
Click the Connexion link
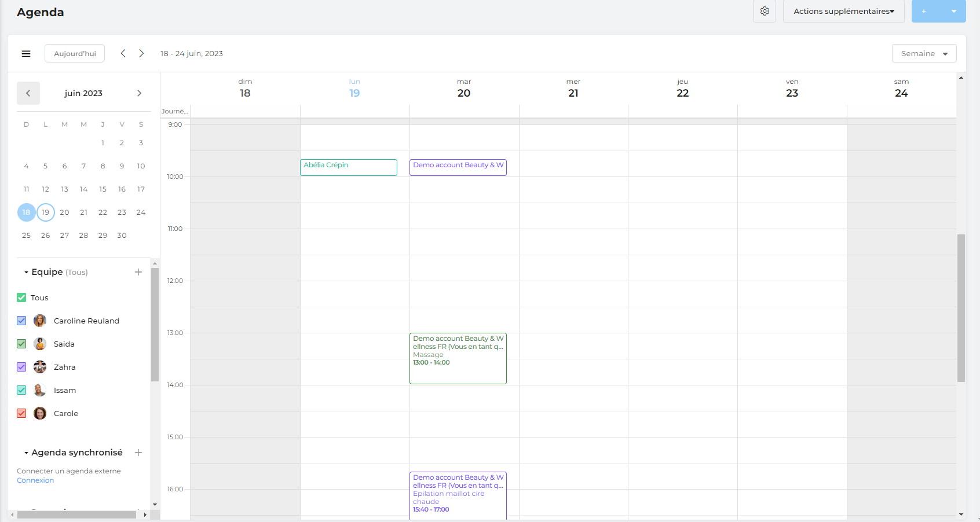[x=35, y=480]
